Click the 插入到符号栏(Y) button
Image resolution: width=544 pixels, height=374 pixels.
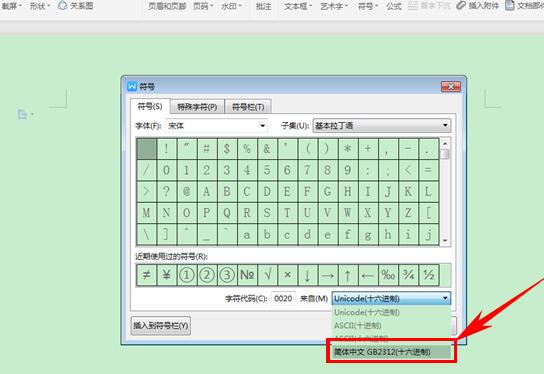(161, 325)
